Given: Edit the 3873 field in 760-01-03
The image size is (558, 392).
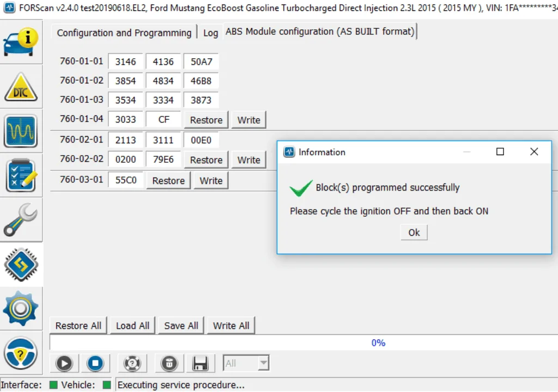Looking at the screenshot, I should click(201, 100).
